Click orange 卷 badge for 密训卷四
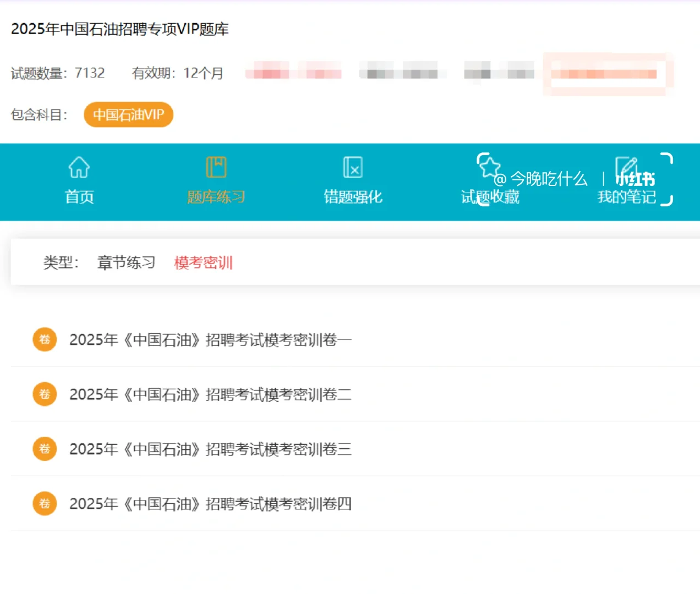The image size is (700, 594). (45, 504)
